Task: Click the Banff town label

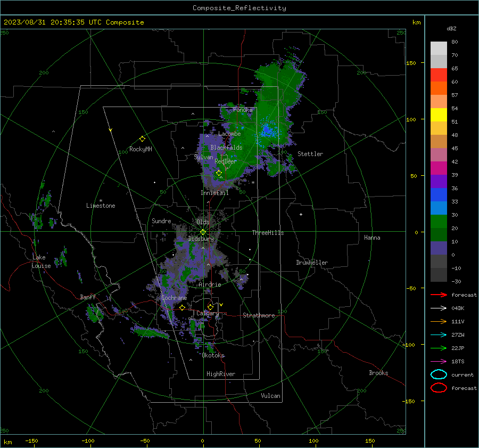Action: click(88, 297)
